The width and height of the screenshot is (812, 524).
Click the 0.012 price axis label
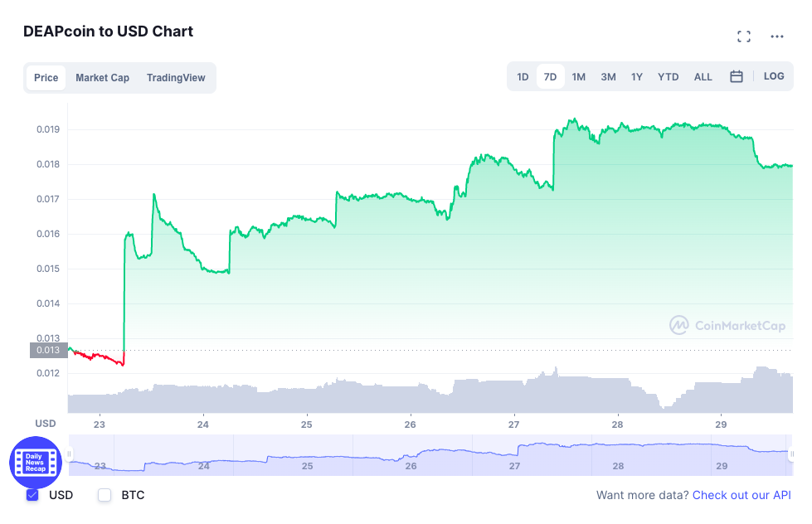(x=48, y=373)
